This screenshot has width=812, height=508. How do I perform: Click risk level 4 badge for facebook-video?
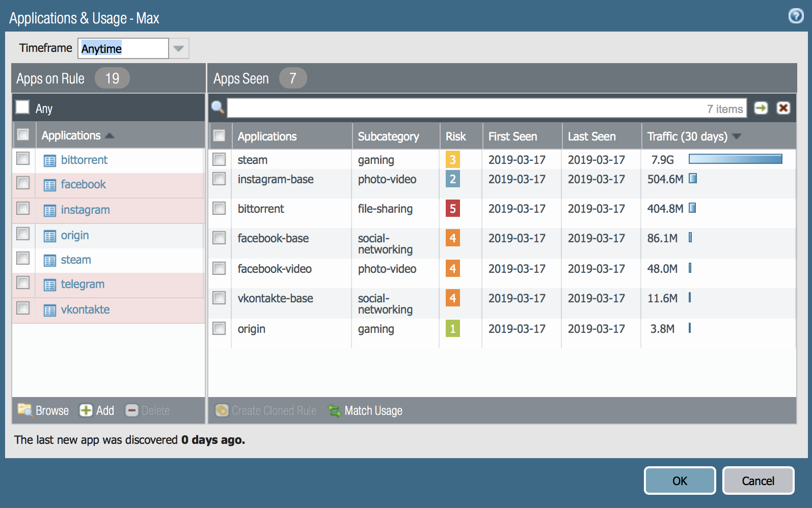453,269
